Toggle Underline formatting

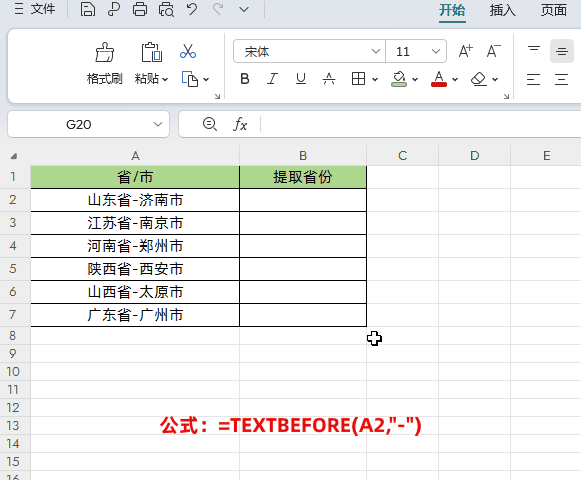[301, 79]
